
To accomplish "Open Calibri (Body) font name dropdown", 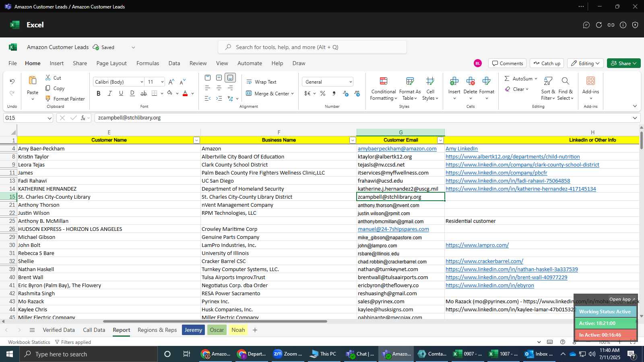I will point(142,82).
